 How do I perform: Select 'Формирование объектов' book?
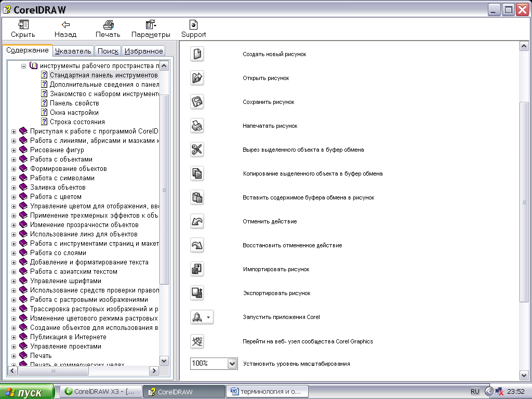pyautogui.click(x=68, y=169)
